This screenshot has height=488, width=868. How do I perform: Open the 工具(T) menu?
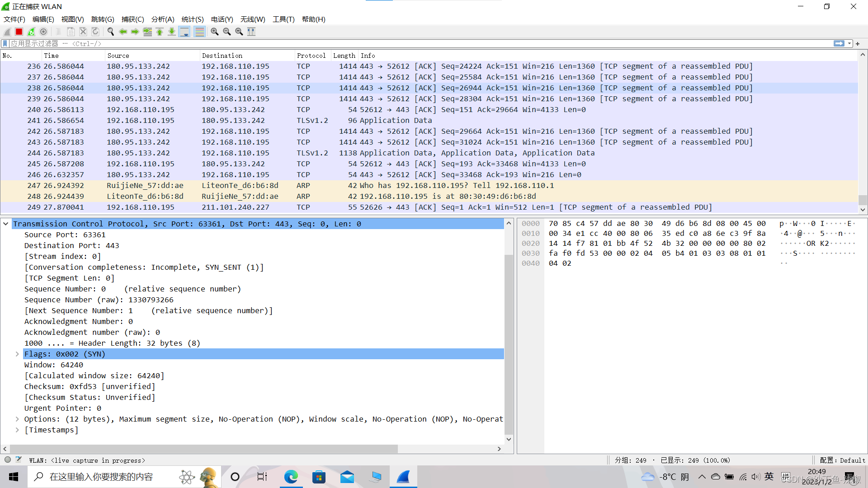tap(283, 19)
